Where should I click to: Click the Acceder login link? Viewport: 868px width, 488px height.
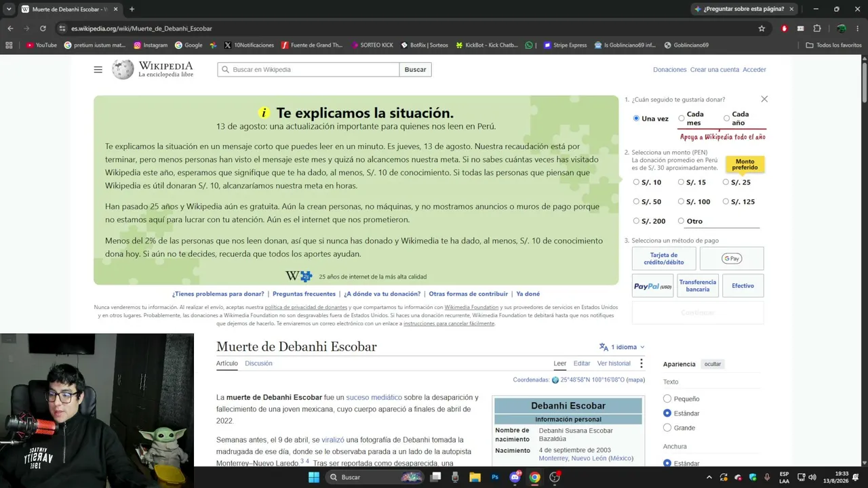click(x=754, y=70)
